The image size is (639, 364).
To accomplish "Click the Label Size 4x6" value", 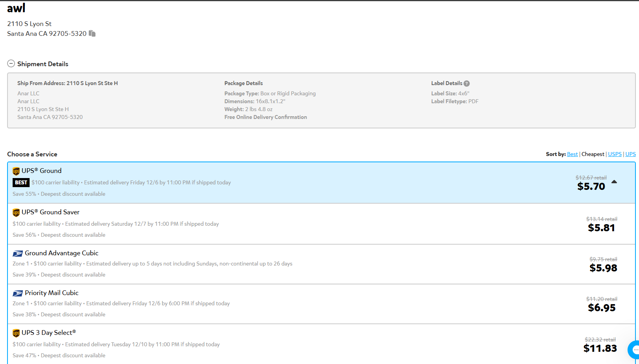I will [464, 93].
